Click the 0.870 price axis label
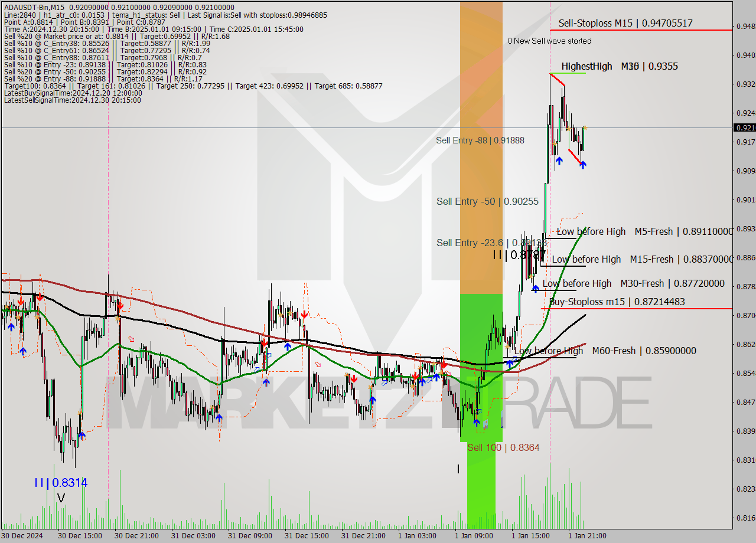This screenshot has height=543, width=756. [745, 315]
